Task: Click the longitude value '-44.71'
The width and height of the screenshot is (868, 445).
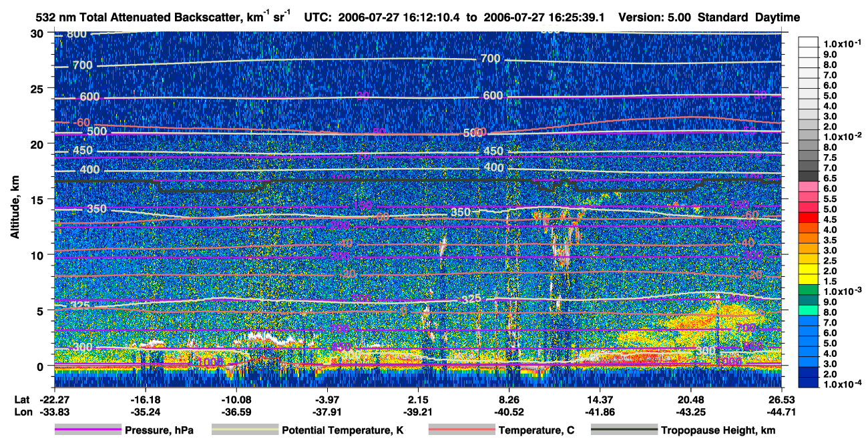Action: pos(781,412)
